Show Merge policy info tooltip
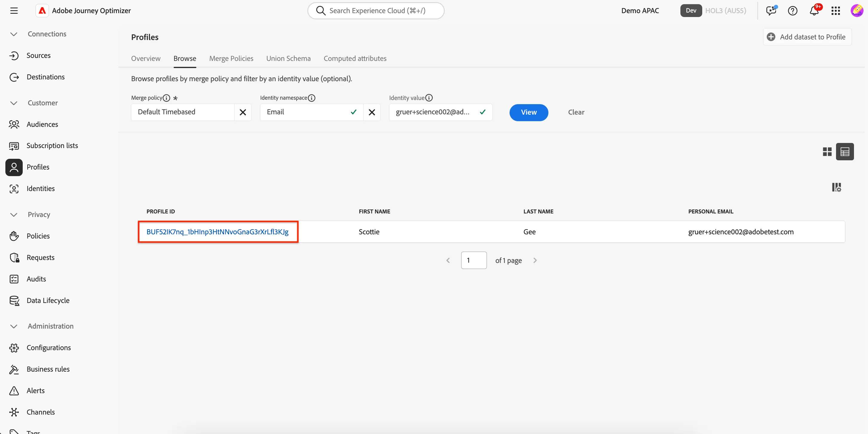The height and width of the screenshot is (434, 868). point(166,98)
